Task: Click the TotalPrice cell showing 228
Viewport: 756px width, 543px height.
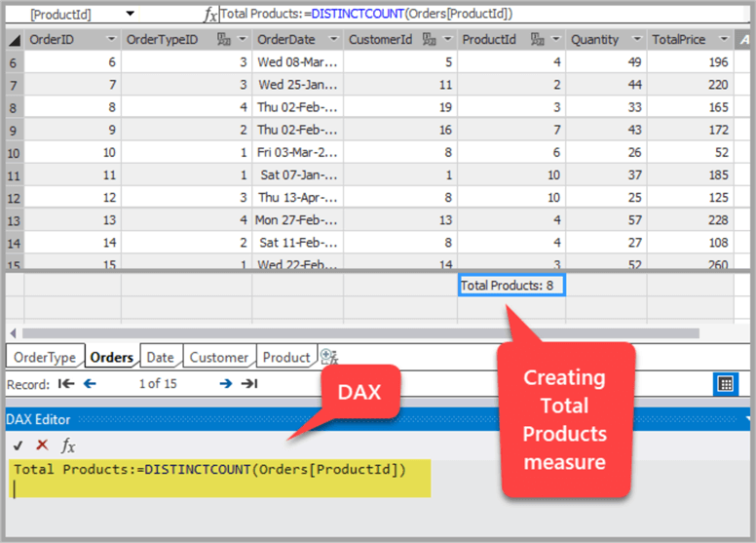Action: coord(691,220)
